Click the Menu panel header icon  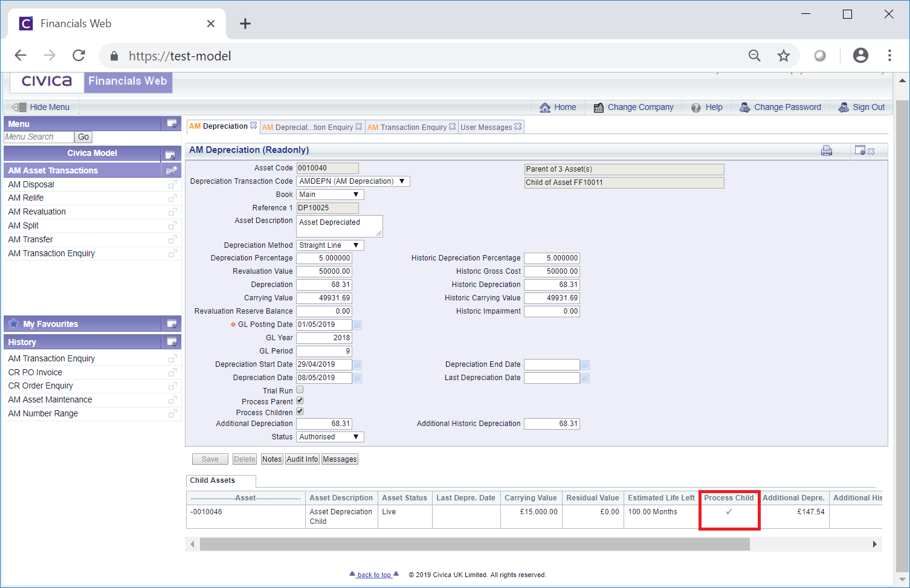point(172,123)
